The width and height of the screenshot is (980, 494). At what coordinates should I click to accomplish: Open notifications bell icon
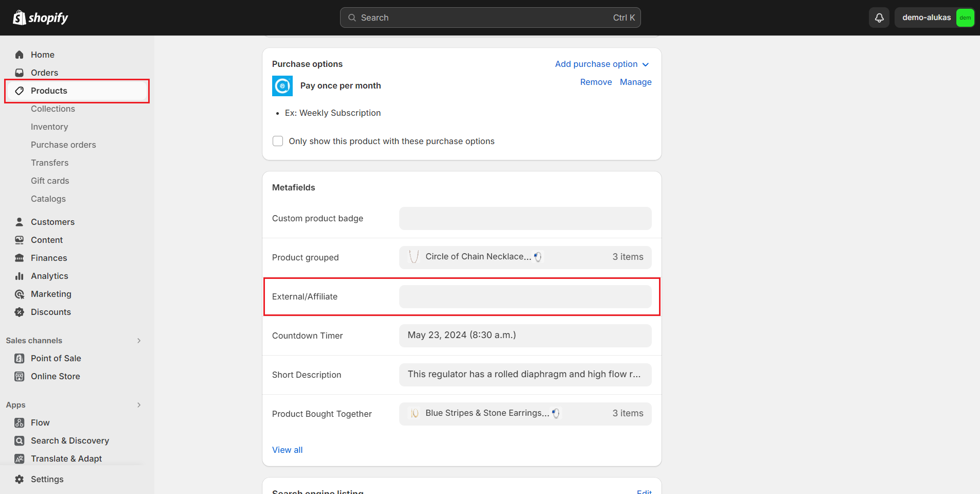pos(879,17)
